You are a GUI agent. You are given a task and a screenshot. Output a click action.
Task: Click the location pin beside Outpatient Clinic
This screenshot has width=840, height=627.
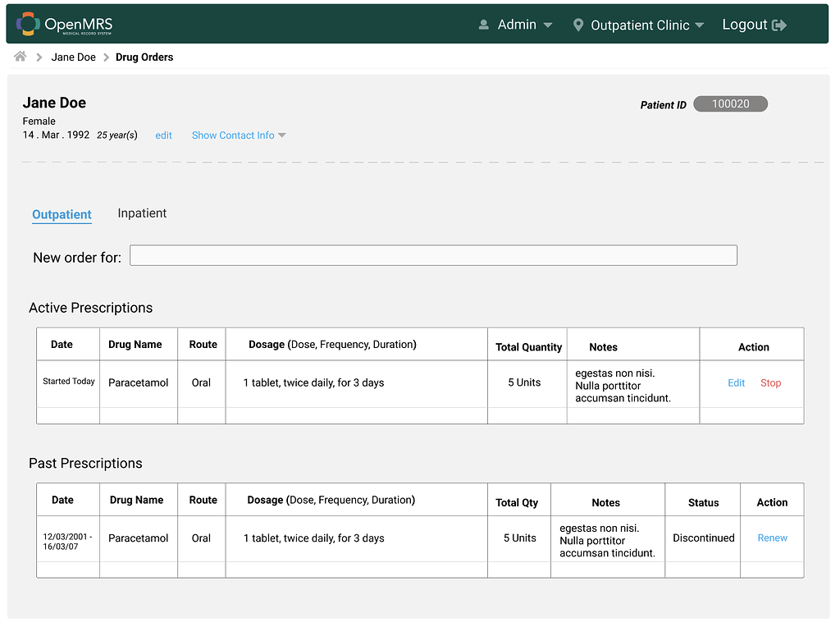(x=581, y=25)
